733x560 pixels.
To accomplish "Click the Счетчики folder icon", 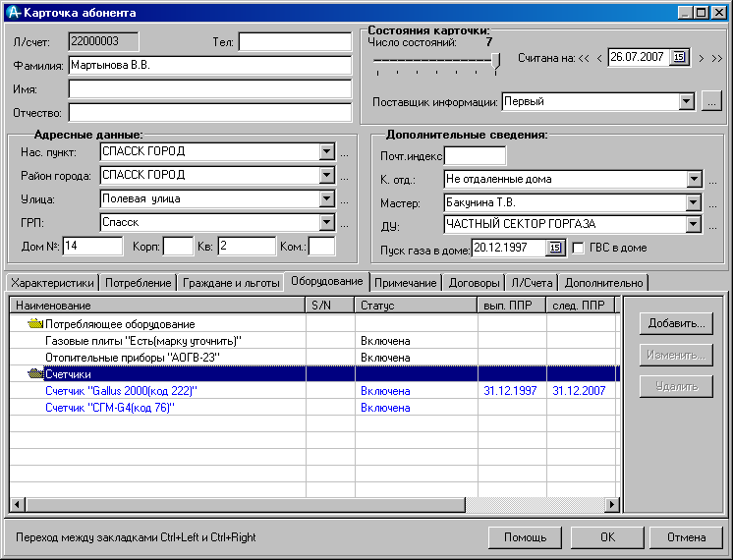I will pyautogui.click(x=36, y=373).
